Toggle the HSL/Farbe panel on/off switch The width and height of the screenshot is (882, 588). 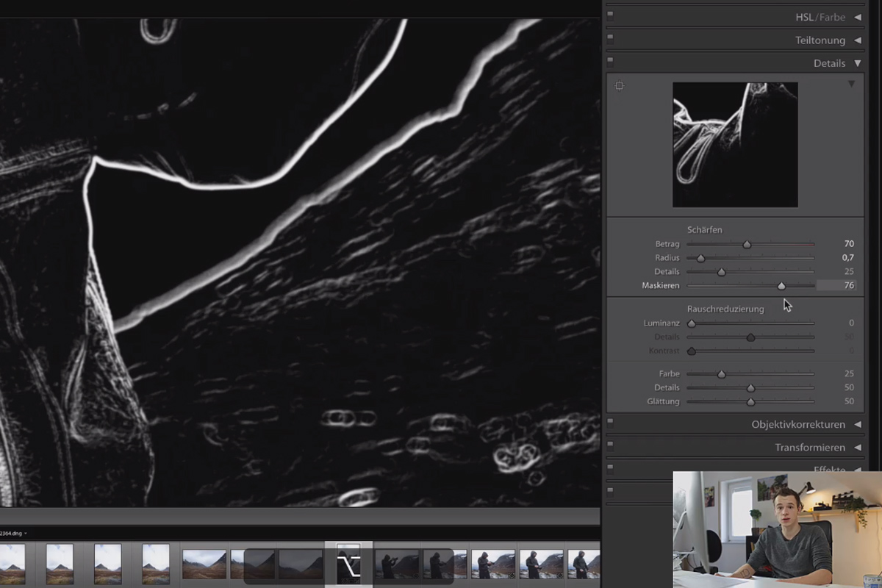[x=610, y=15]
